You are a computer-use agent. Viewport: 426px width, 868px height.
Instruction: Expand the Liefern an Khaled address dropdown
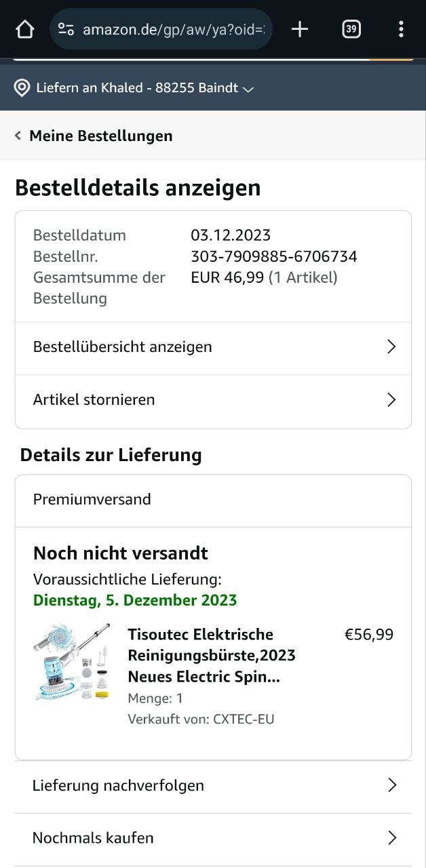tap(248, 89)
